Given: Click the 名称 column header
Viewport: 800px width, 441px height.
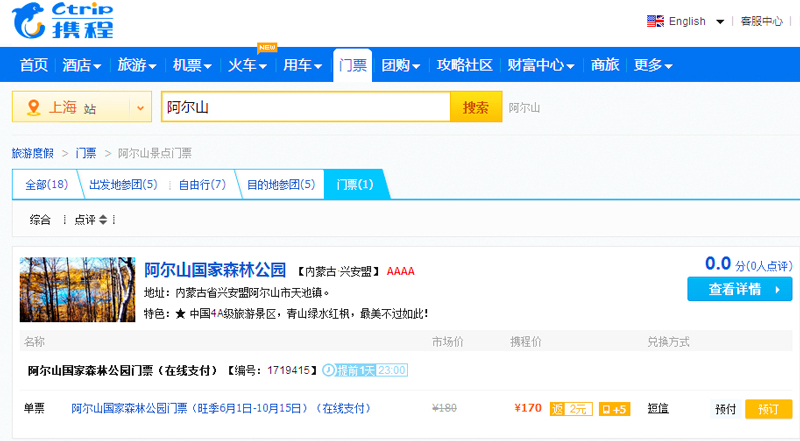Looking at the screenshot, I should click(x=34, y=342).
